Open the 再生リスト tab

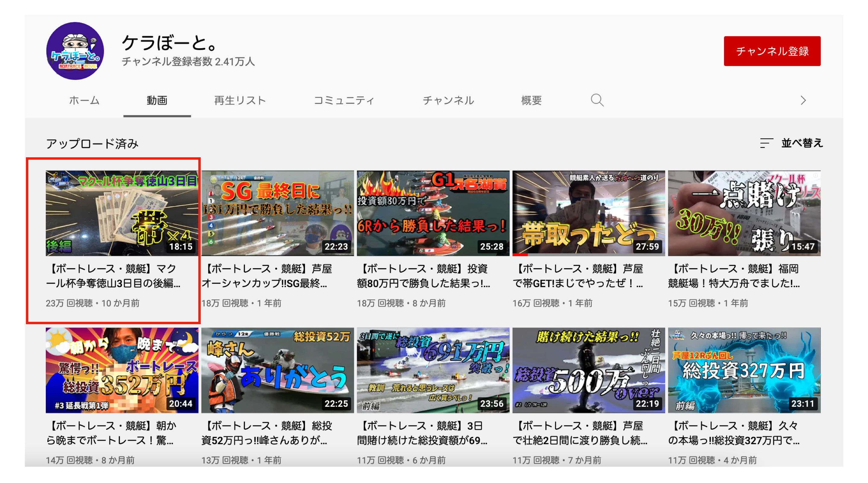[240, 100]
